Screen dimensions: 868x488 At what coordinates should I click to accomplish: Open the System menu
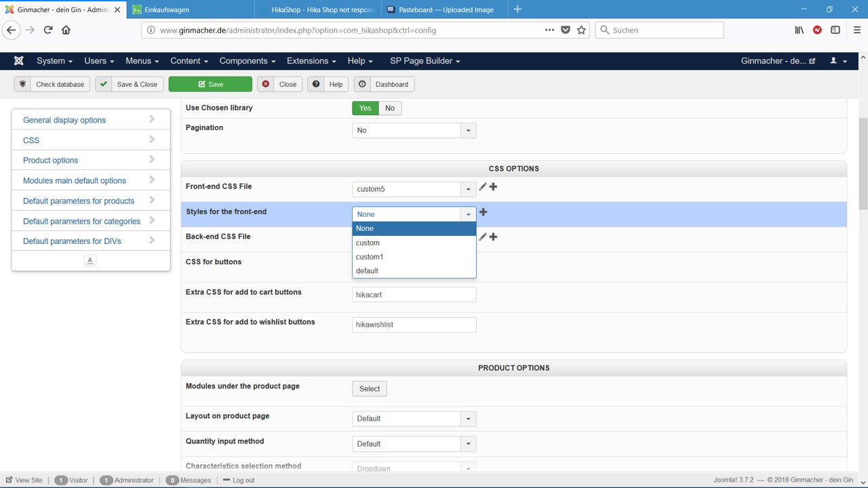[54, 61]
